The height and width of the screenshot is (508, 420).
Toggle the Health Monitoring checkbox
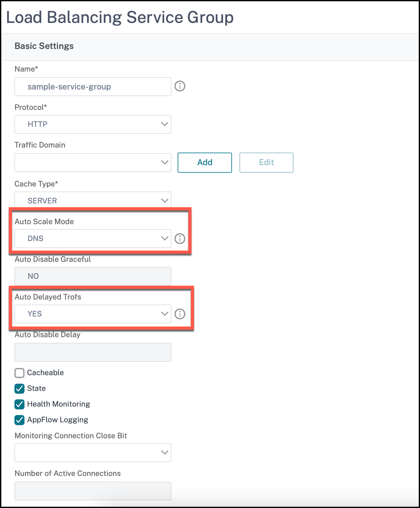19,404
